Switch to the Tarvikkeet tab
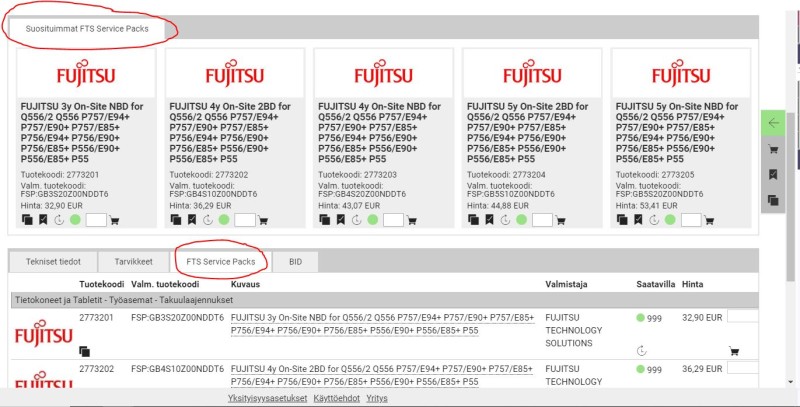Screen dimensions: 800x407 coord(133,262)
